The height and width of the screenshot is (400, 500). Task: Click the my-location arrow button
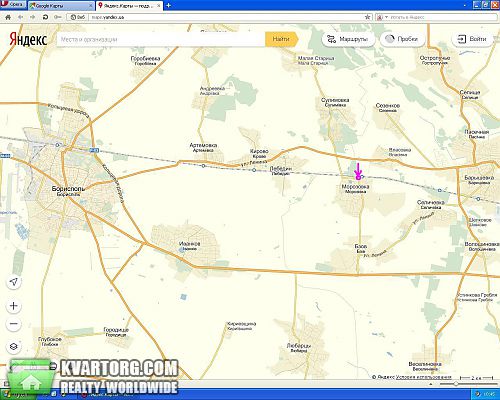(14, 282)
